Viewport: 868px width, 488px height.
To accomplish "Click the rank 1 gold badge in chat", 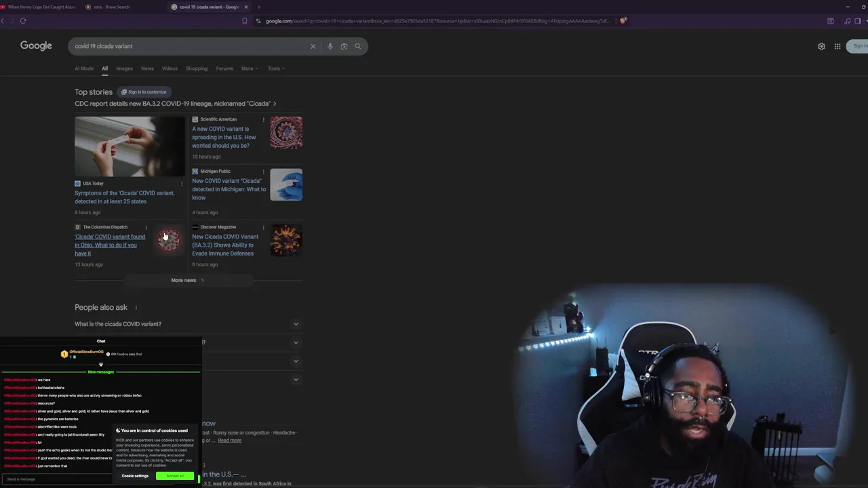I will click(64, 354).
